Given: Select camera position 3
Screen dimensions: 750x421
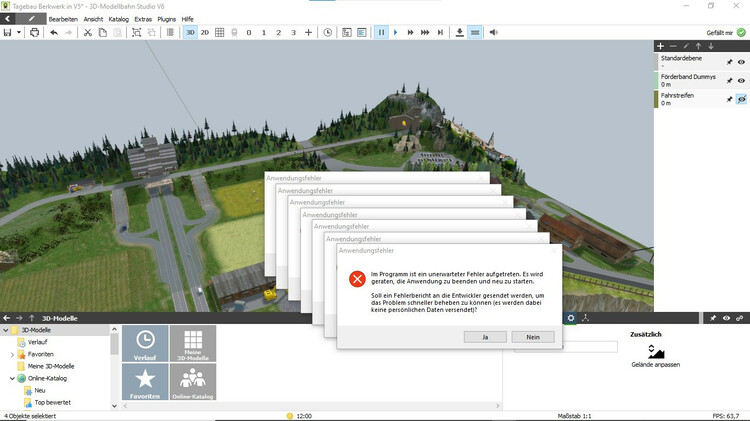Looking at the screenshot, I should pos(293,33).
